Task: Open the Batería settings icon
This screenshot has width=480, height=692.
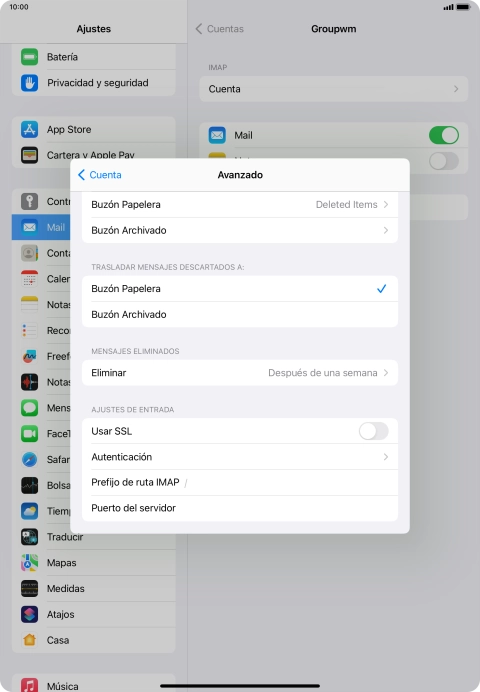Action: [30, 57]
